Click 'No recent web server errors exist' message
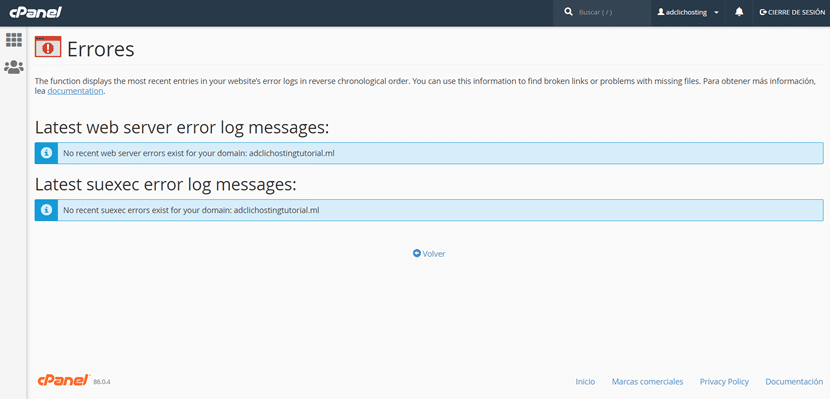 (x=199, y=153)
